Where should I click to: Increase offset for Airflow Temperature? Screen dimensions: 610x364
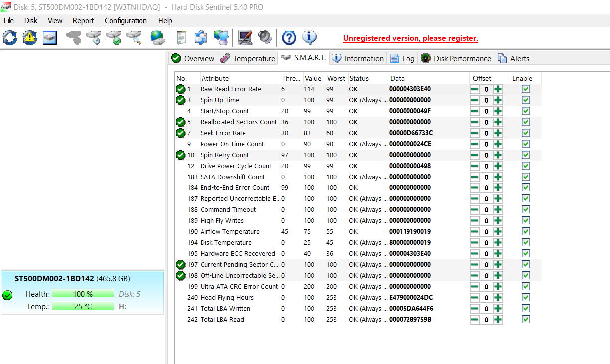point(498,232)
